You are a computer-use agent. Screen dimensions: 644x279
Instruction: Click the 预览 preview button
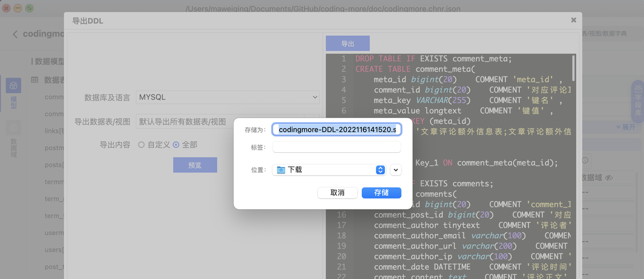click(x=195, y=165)
